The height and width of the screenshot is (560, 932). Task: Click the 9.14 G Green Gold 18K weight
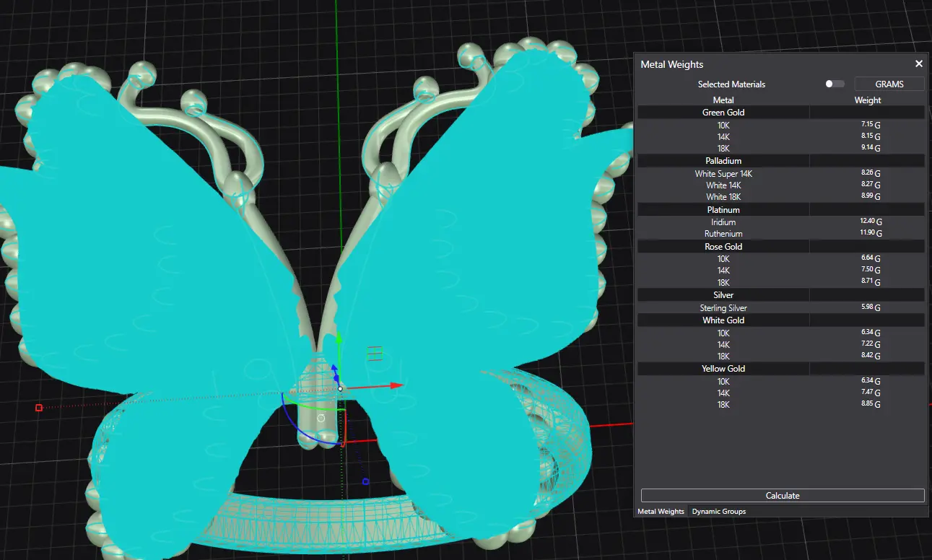point(871,147)
